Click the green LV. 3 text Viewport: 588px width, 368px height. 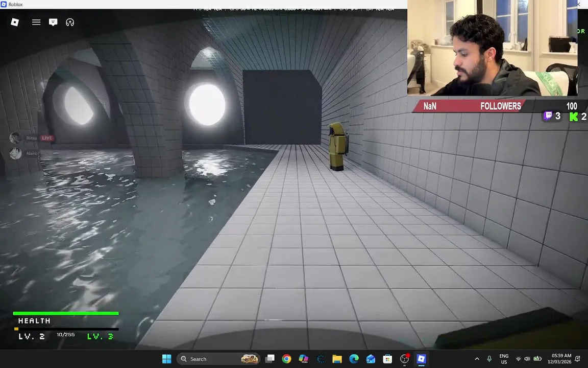[x=100, y=336]
